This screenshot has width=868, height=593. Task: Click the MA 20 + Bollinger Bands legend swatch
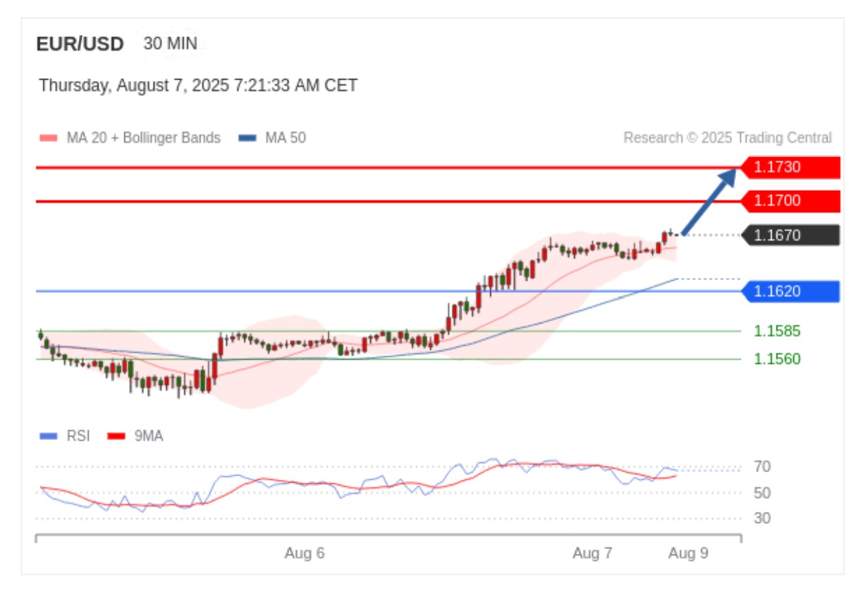[49, 138]
